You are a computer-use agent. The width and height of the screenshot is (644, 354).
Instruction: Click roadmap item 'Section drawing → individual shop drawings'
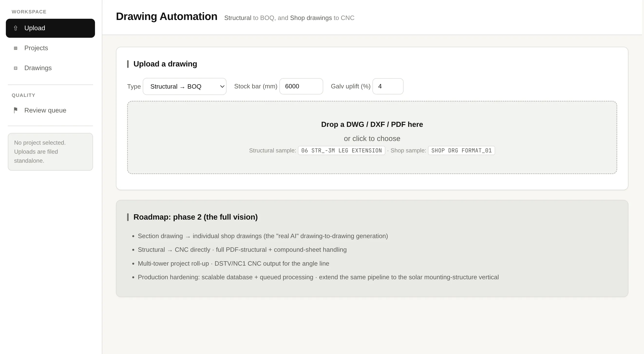[x=263, y=236]
